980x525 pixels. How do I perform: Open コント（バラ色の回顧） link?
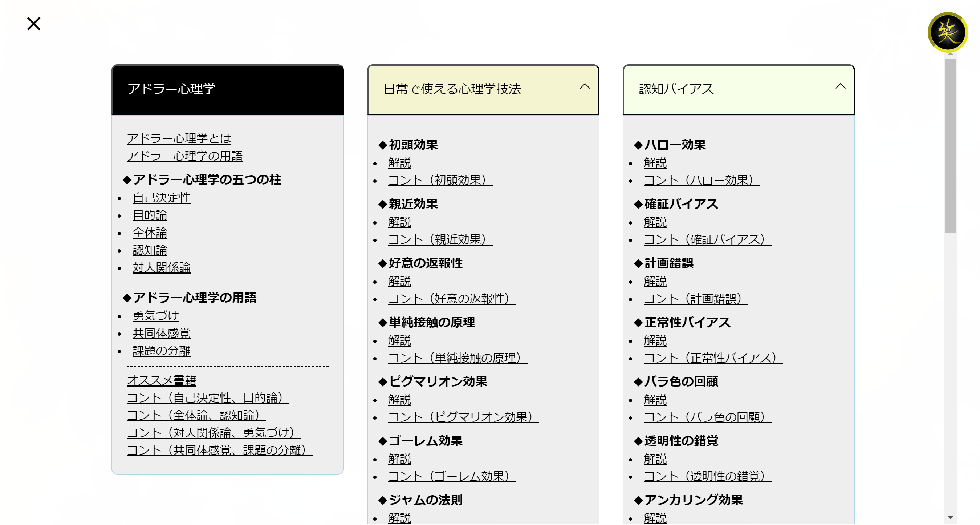click(707, 417)
